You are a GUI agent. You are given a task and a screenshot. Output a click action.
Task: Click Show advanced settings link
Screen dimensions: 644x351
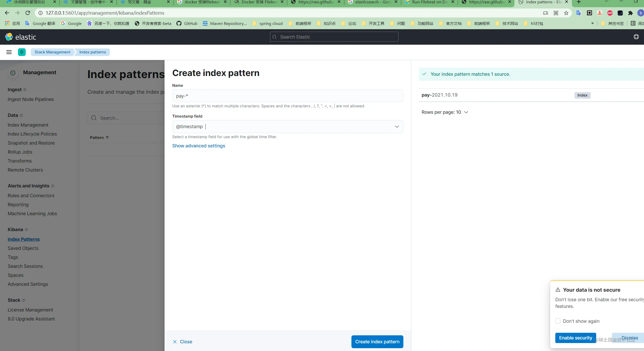click(198, 146)
